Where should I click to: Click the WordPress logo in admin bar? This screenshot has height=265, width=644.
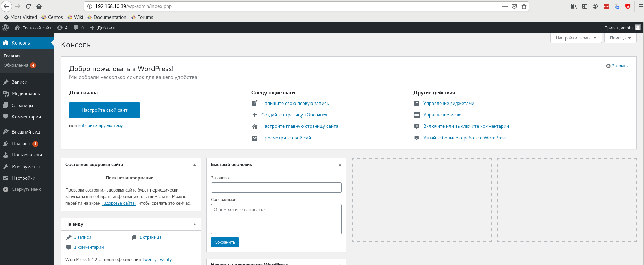[x=5, y=28]
